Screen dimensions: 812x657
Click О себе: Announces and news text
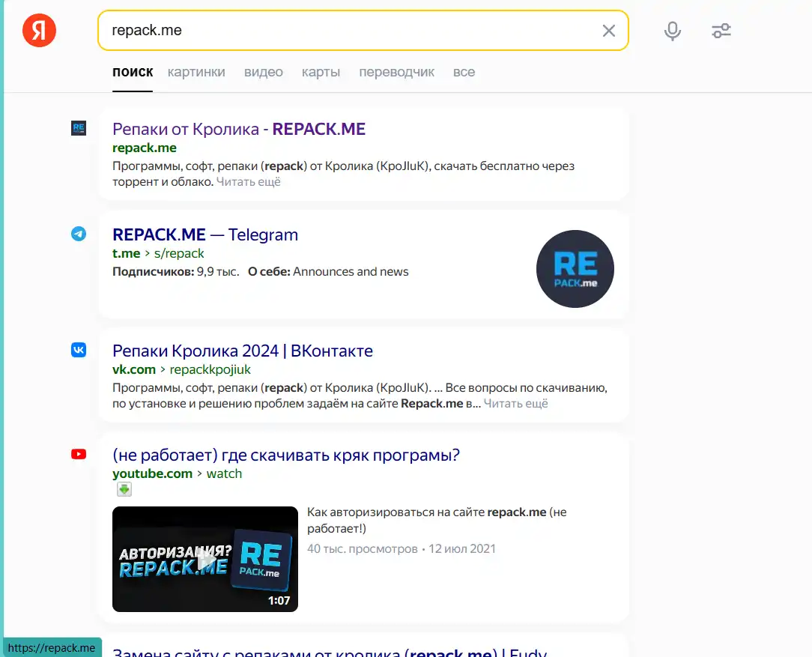click(328, 272)
